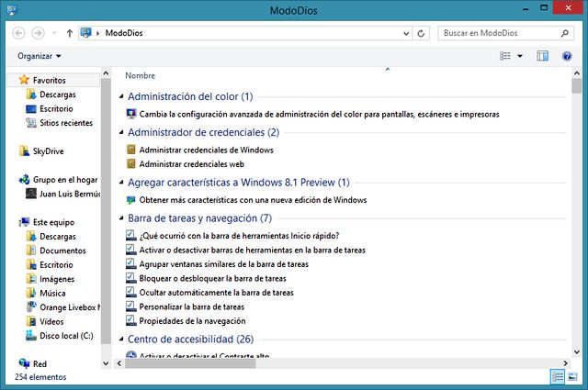Refresh the ModoDios folder view
Screen dimensions: 588x390
coord(421,33)
